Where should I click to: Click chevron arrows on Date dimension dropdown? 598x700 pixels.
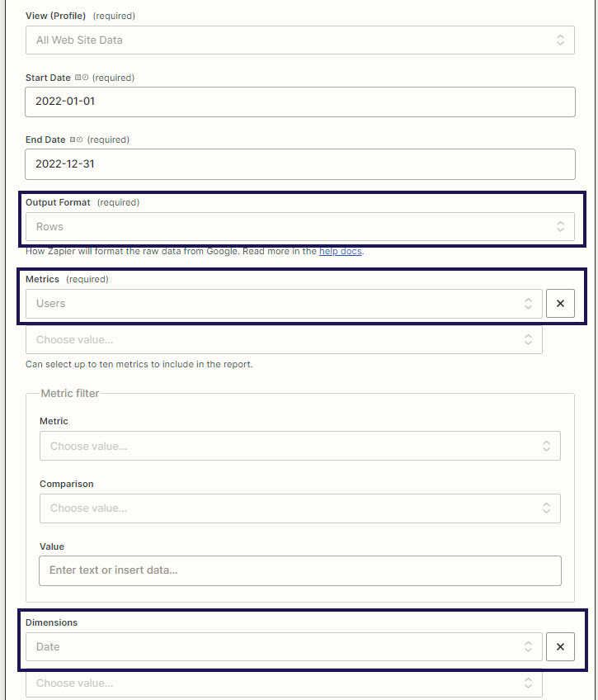pyautogui.click(x=528, y=647)
